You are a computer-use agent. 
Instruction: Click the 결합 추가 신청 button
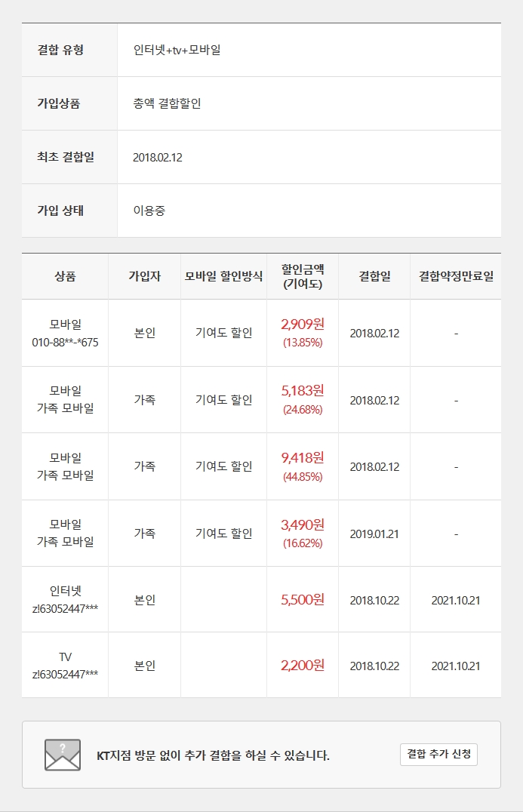pyautogui.click(x=438, y=754)
